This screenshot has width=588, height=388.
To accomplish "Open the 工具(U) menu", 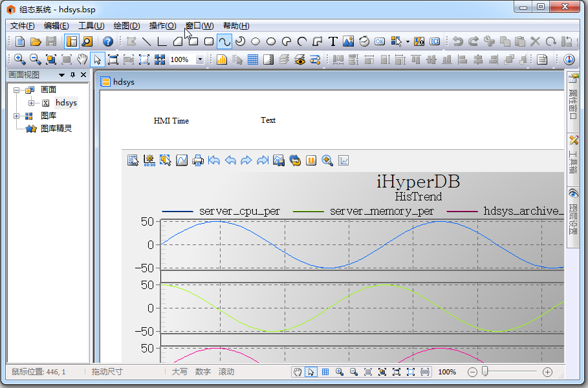I will click(91, 25).
